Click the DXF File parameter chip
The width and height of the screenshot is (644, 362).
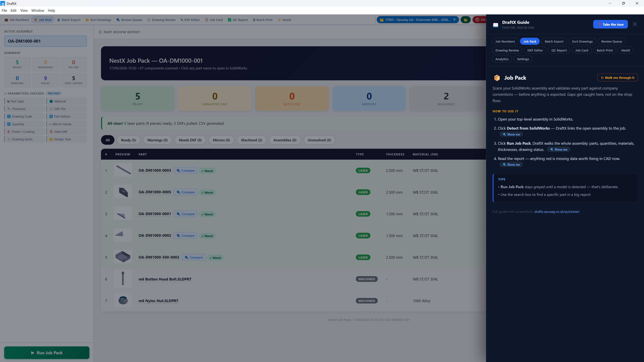67,109
